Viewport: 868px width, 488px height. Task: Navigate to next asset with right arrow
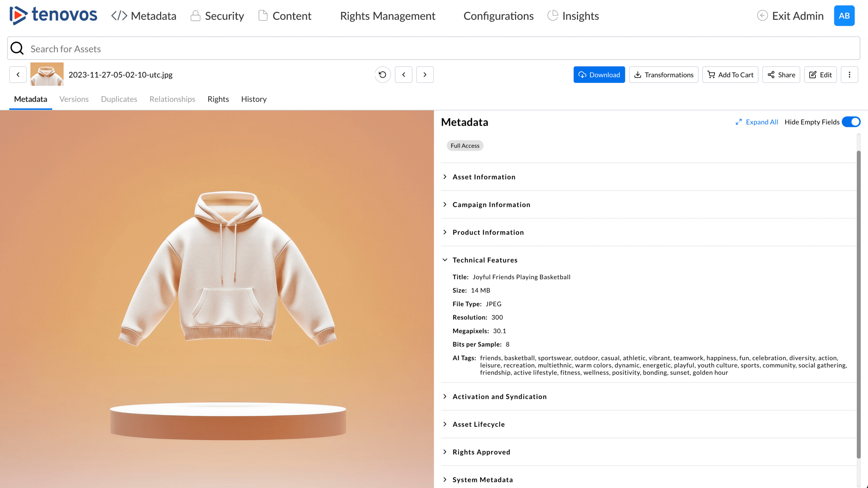point(425,74)
